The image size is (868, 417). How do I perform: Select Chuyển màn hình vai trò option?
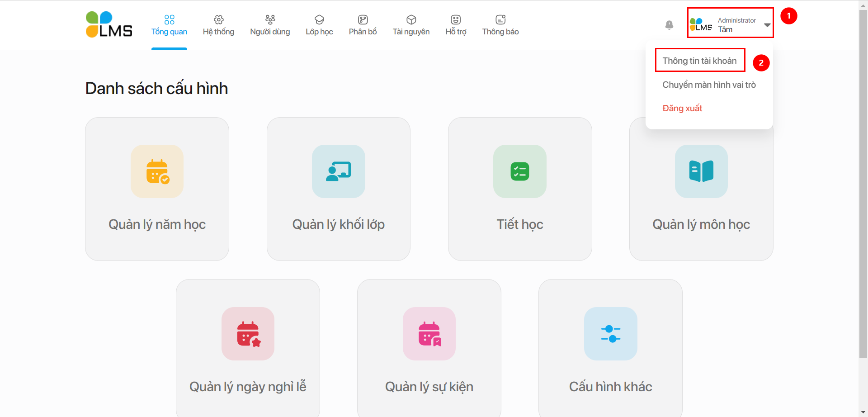[709, 85]
